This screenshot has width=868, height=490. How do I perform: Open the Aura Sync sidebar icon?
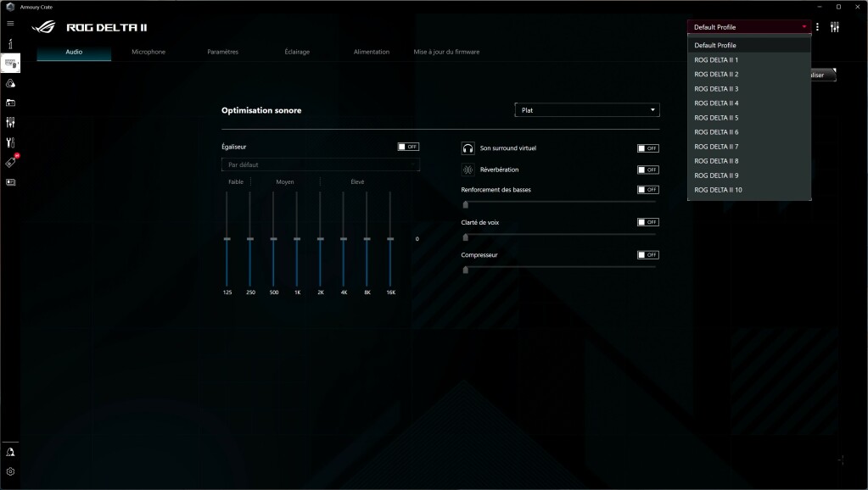click(x=10, y=83)
